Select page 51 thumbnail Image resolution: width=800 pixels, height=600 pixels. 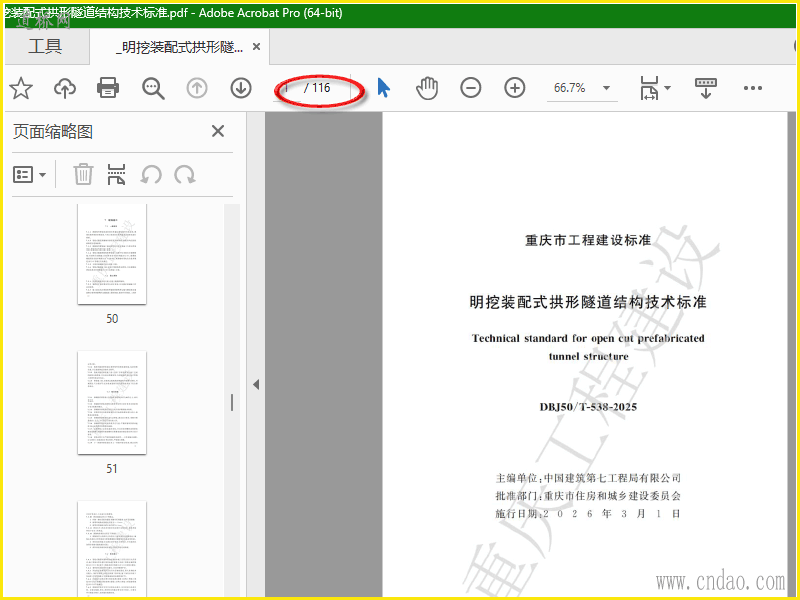point(112,403)
